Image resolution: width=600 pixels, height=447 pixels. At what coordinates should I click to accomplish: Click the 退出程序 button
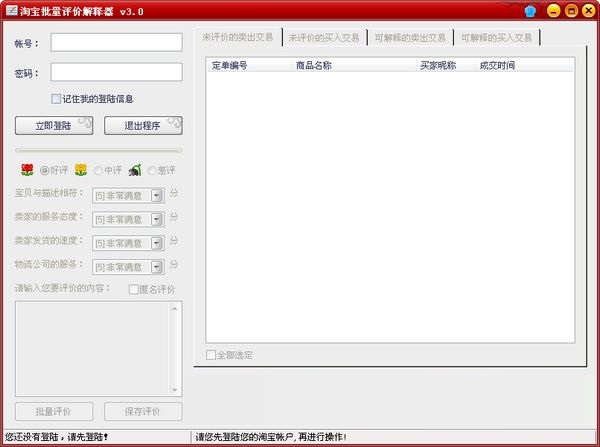pos(143,126)
